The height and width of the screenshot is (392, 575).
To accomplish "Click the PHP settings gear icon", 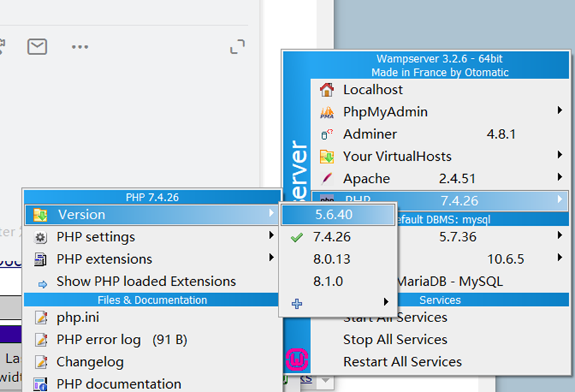I will (41, 237).
